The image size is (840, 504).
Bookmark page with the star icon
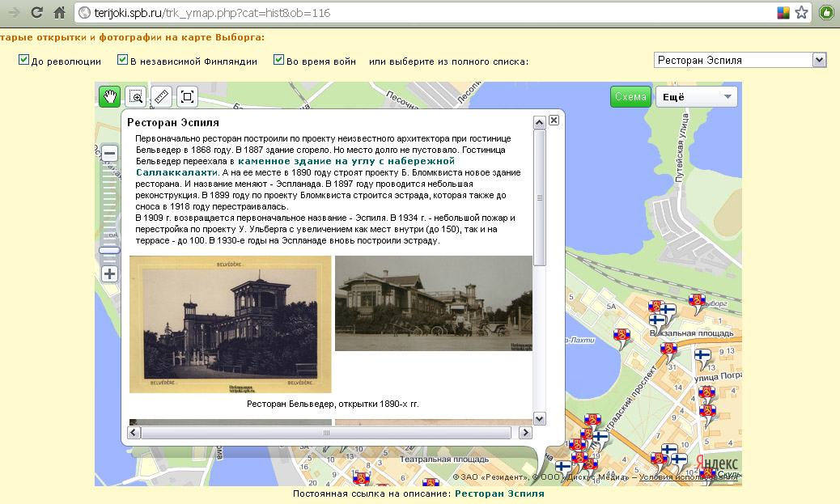(x=801, y=13)
